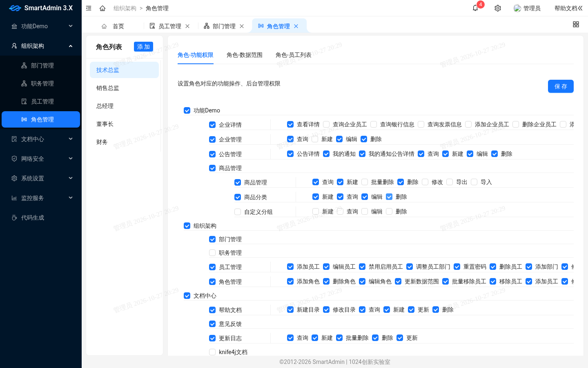Viewport: 588px width, 368px height.
Task: Select the 技术总监 role
Action: click(124, 70)
